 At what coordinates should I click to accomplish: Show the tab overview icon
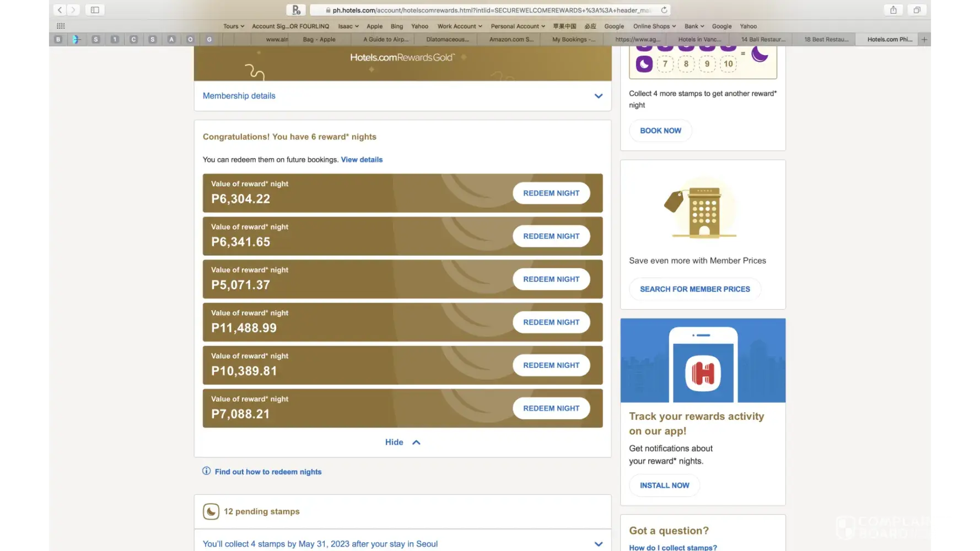tap(917, 10)
